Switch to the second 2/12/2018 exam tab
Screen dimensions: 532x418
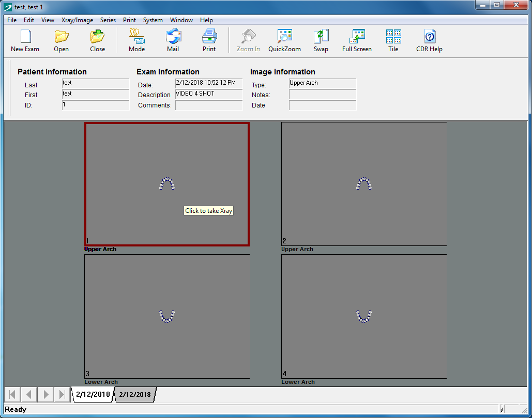coord(135,394)
